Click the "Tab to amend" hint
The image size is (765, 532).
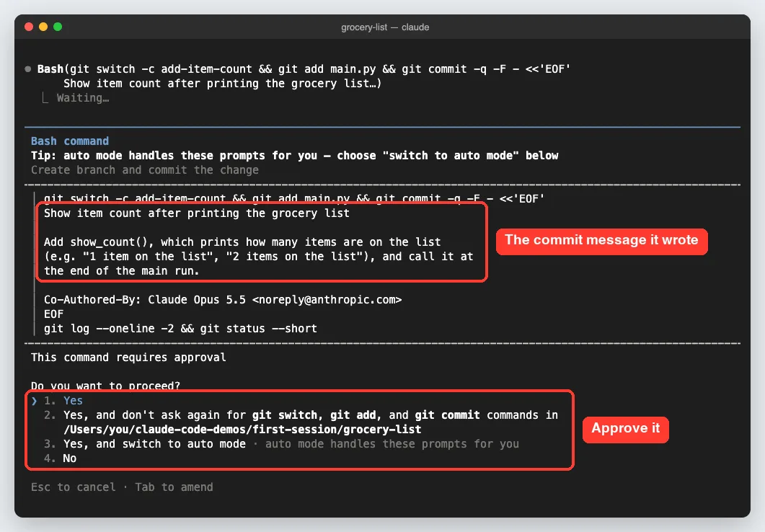(x=174, y=487)
